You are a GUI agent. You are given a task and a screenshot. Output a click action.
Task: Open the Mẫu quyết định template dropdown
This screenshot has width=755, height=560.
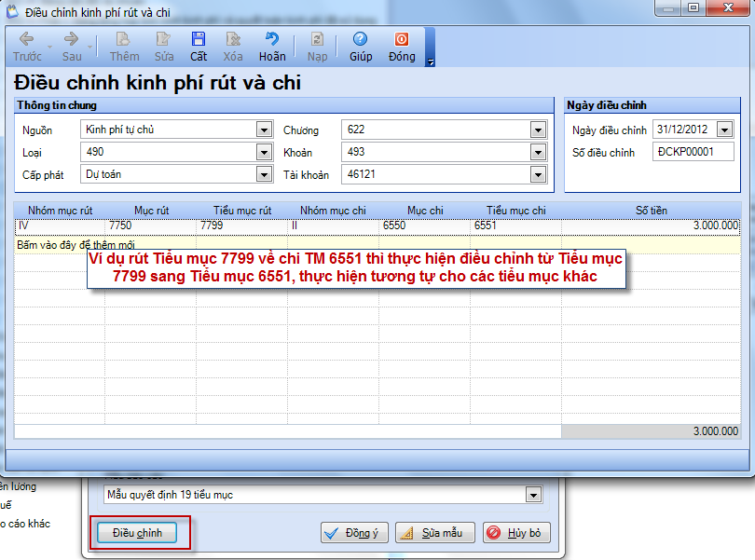pyautogui.click(x=533, y=494)
